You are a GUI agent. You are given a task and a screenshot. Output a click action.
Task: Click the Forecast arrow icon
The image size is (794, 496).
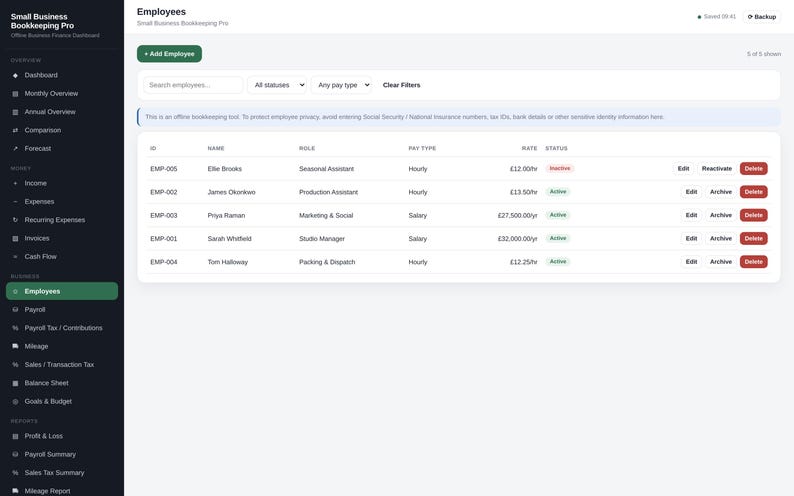15,148
